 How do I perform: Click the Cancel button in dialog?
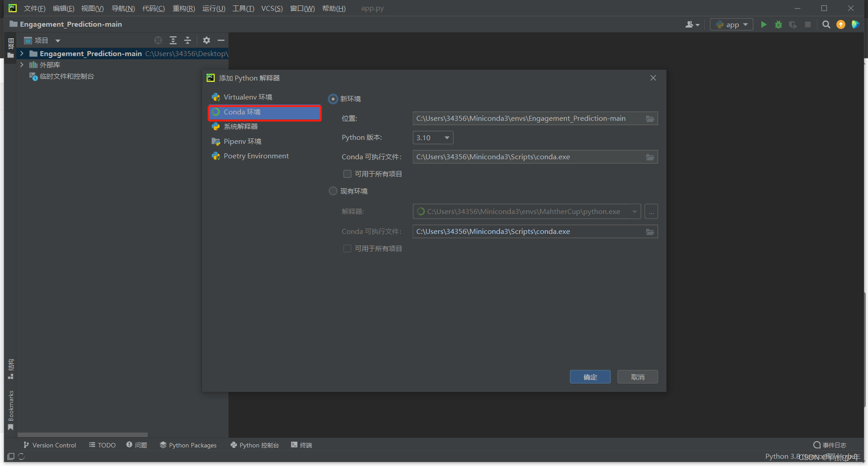tap(637, 377)
